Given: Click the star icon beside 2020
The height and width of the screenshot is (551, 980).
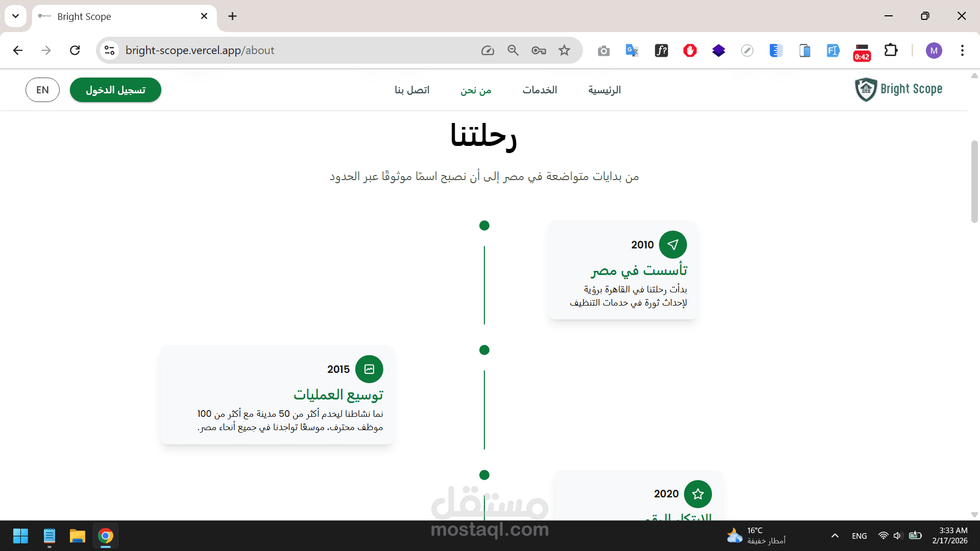Looking at the screenshot, I should (x=698, y=494).
